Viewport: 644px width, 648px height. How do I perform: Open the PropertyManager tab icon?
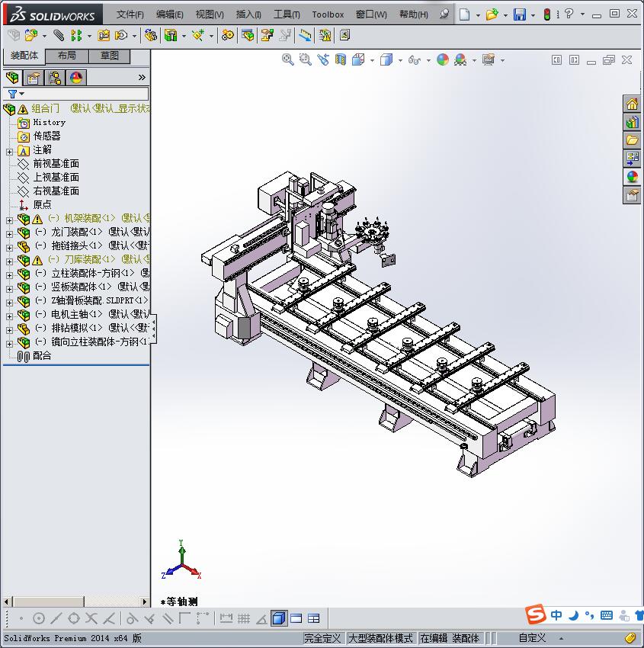(34, 78)
